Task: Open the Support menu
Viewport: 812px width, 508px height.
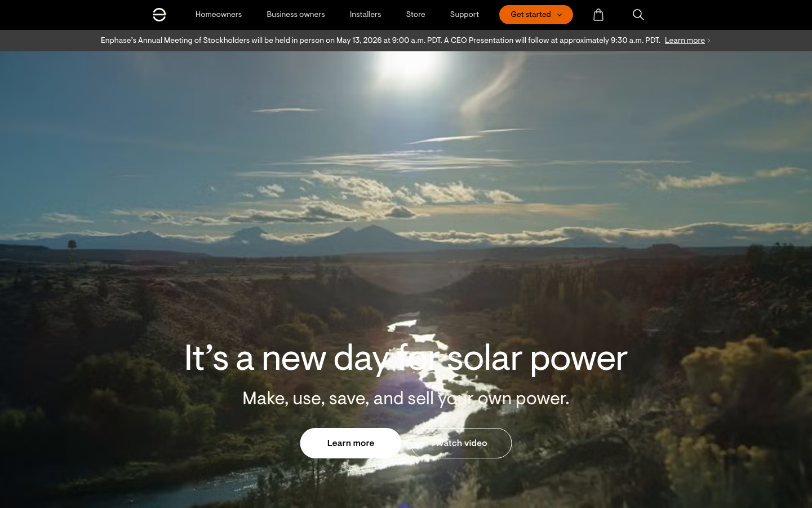Action: (464, 15)
